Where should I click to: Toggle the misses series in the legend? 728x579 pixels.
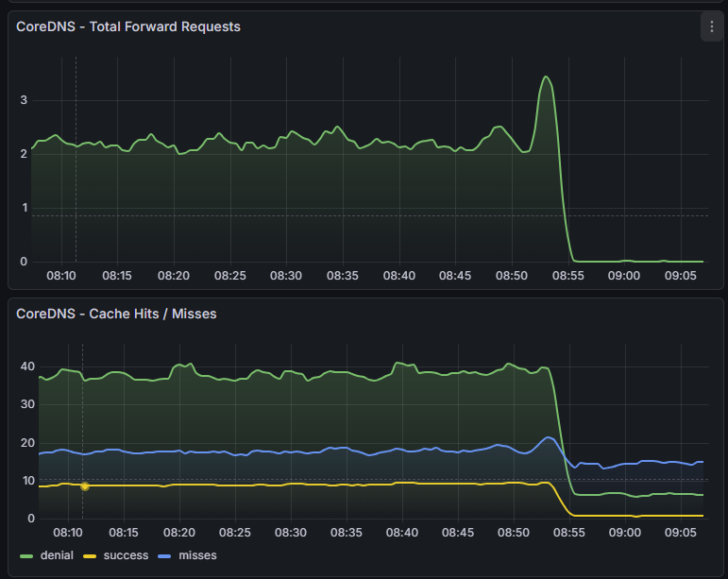(x=197, y=555)
